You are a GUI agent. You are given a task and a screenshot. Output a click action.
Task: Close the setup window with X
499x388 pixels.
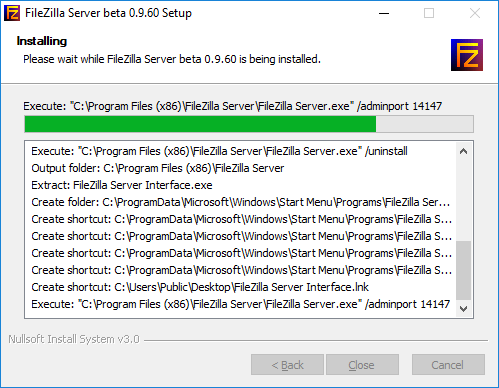click(475, 13)
